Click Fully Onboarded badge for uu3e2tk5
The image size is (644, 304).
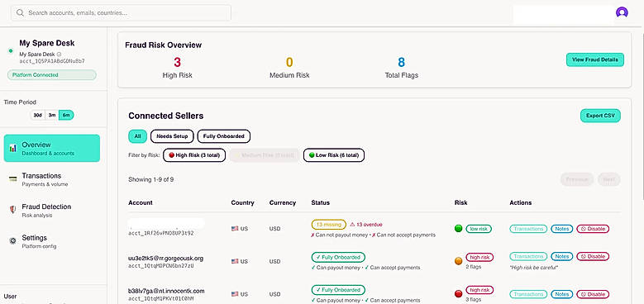338,257
